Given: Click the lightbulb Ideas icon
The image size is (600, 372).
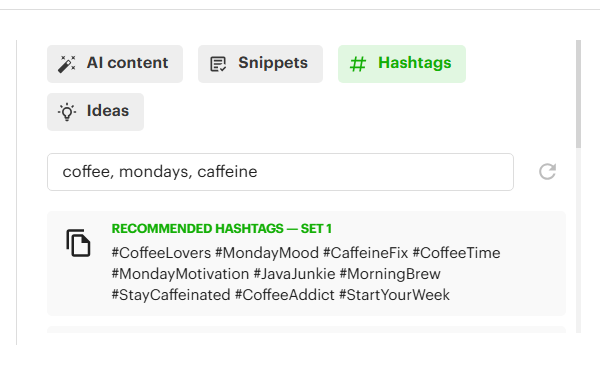Looking at the screenshot, I should (x=67, y=112).
